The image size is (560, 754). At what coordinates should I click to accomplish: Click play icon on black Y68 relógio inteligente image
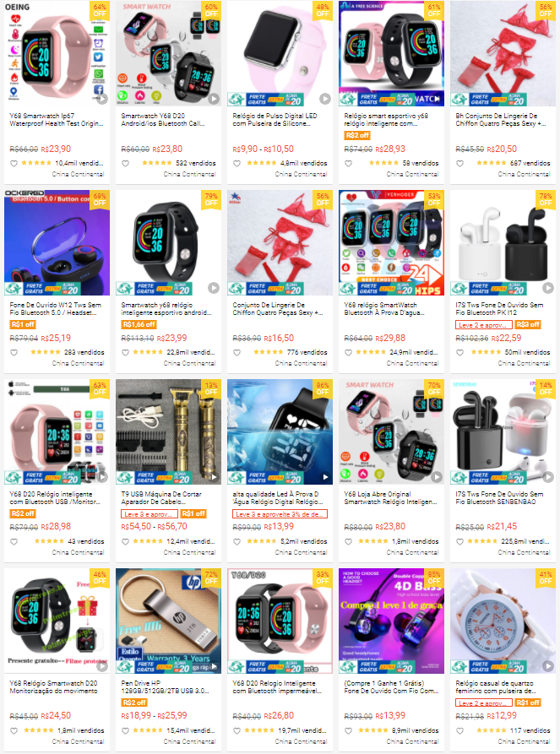tap(214, 288)
